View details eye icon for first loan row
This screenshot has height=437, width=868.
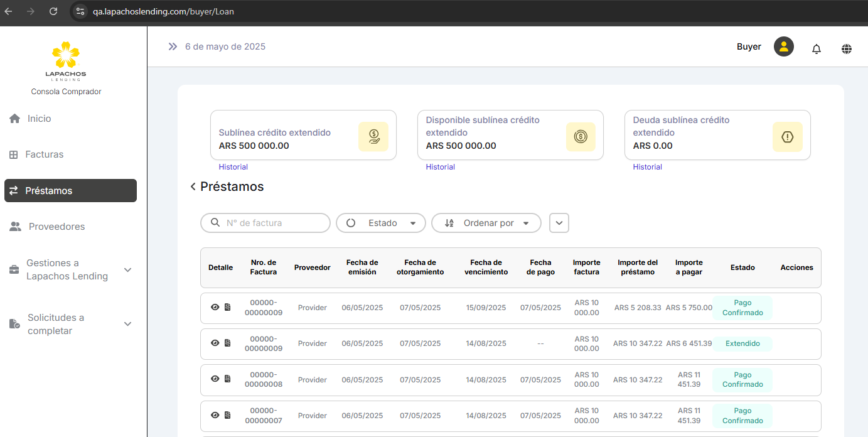[215, 307]
